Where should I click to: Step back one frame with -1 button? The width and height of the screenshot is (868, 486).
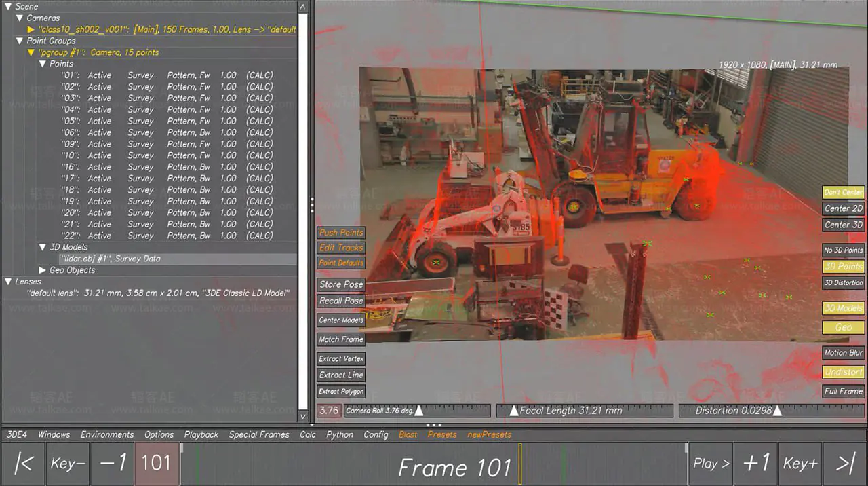click(113, 464)
